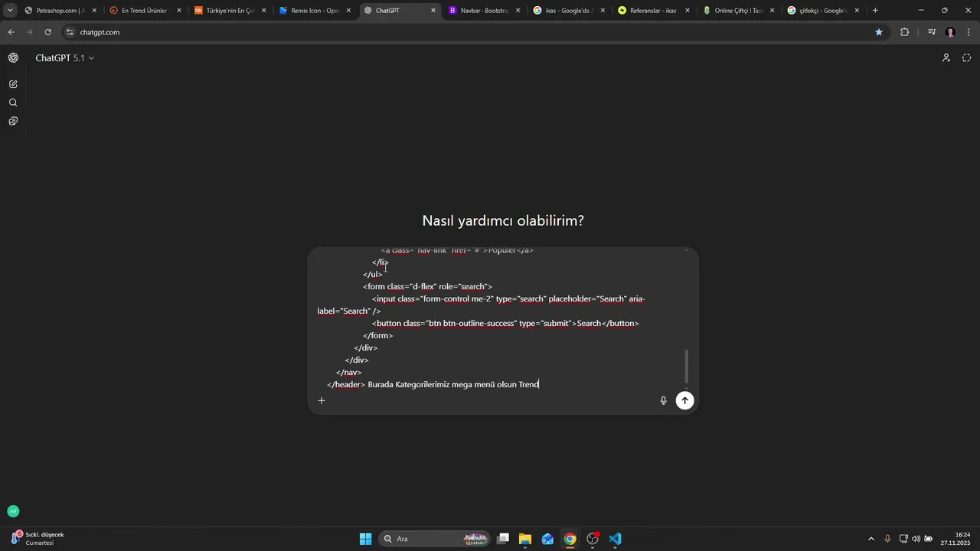Go back in browser history
This screenshot has width=980, height=551.
[11, 32]
